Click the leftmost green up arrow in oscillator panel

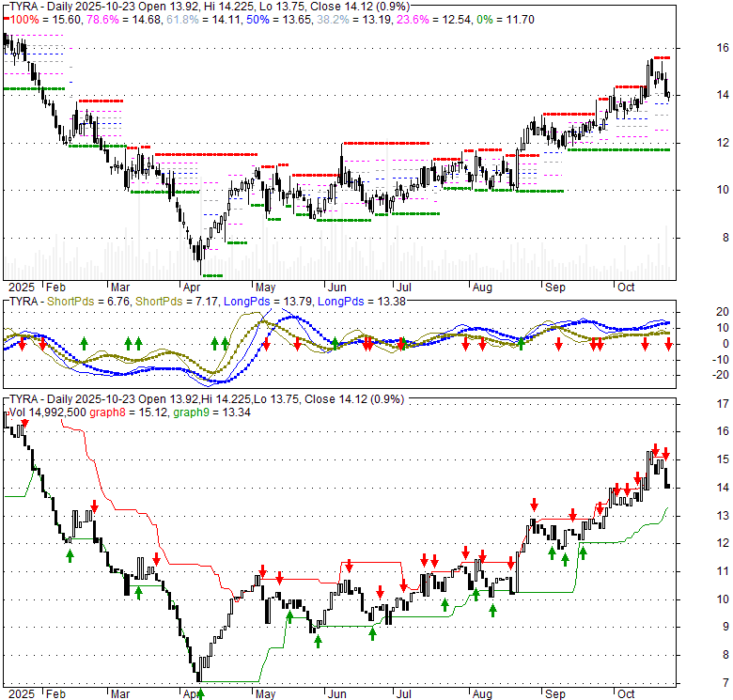(x=83, y=344)
